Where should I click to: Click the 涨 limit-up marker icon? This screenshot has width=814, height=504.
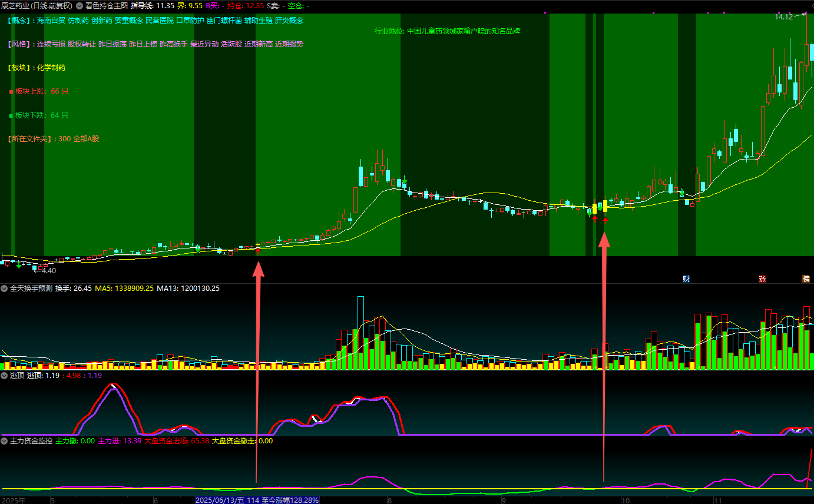763,279
